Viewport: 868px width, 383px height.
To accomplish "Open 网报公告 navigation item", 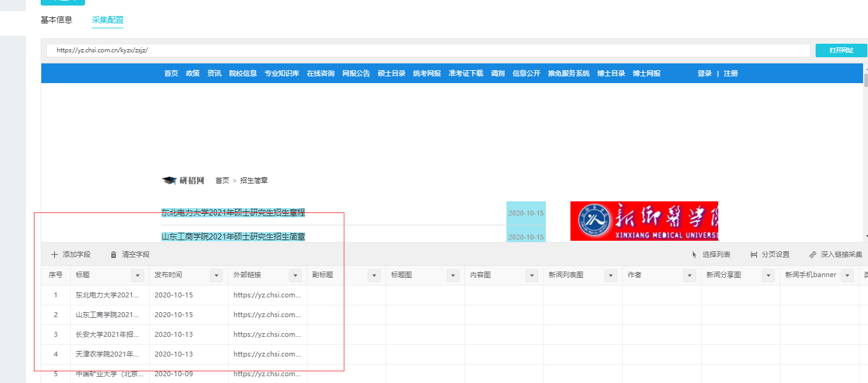I will (356, 73).
